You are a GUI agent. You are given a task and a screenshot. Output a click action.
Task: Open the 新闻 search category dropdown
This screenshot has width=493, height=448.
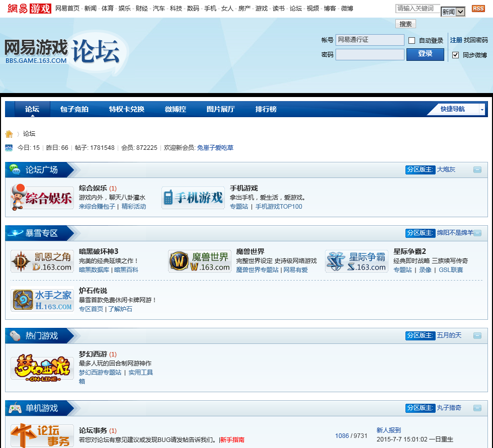[x=453, y=12]
